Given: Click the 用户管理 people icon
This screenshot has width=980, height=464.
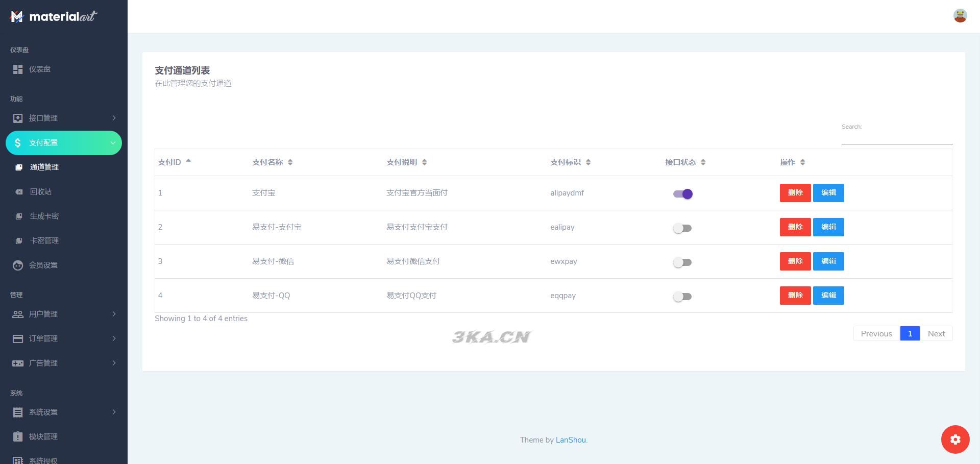Looking at the screenshot, I should click(x=18, y=314).
